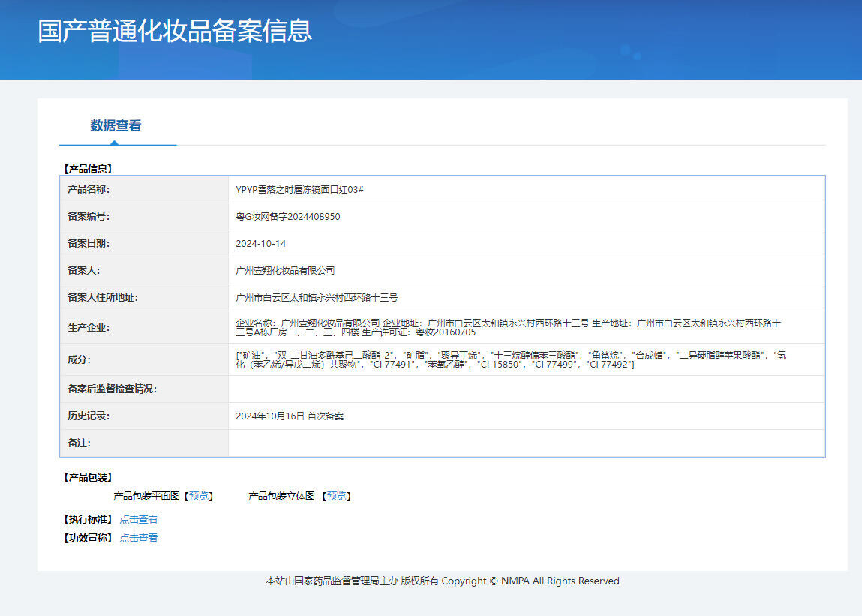This screenshot has height=616, width=862.
Task: Preview 产品包装立体图 via 预览 link
Action: [336, 496]
